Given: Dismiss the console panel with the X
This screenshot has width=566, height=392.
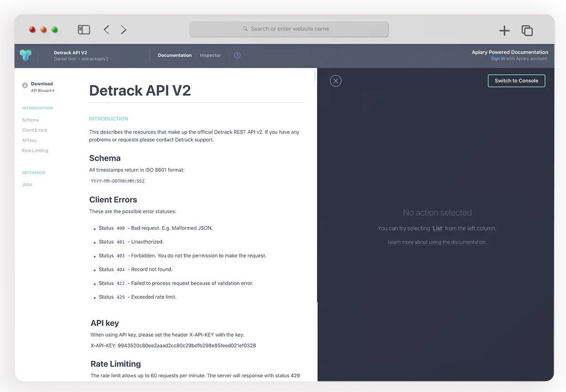Looking at the screenshot, I should pos(335,81).
